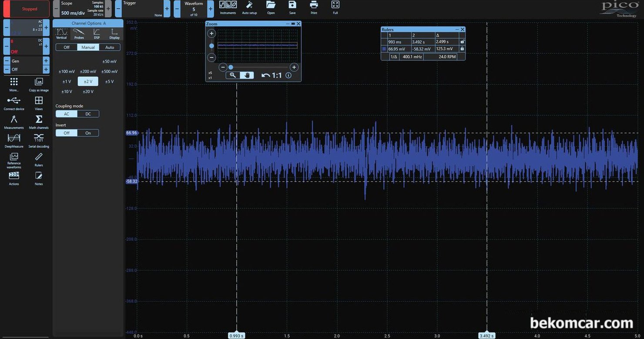Viewport: 644px width, 339px height.
Task: Increase channel B range with plus
Action: coord(46,46)
